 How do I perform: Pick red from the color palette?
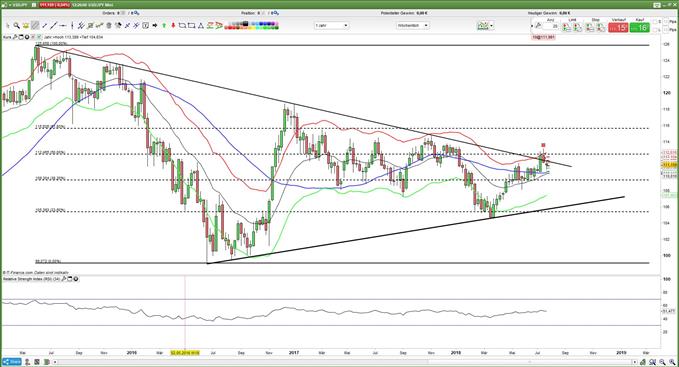click(x=230, y=27)
